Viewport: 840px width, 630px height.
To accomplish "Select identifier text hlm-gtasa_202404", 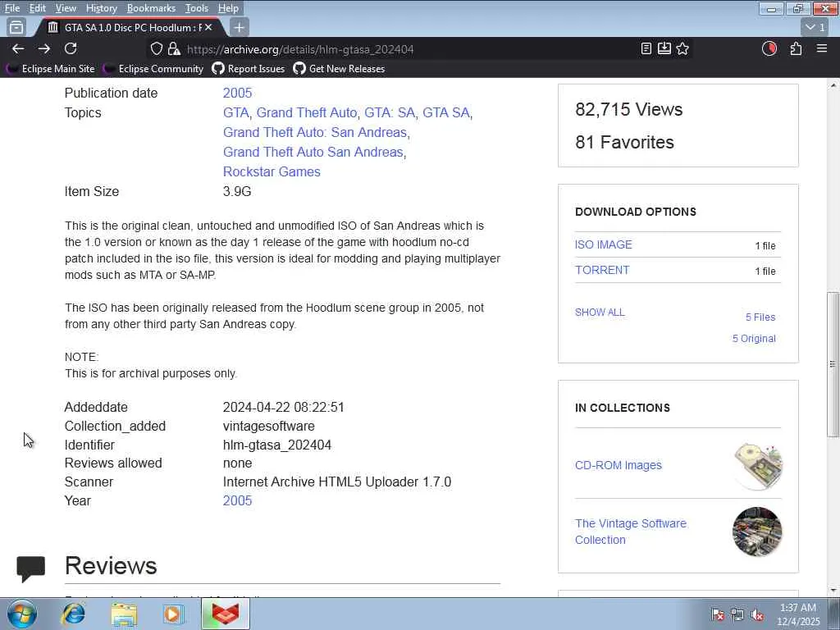I will tap(277, 445).
